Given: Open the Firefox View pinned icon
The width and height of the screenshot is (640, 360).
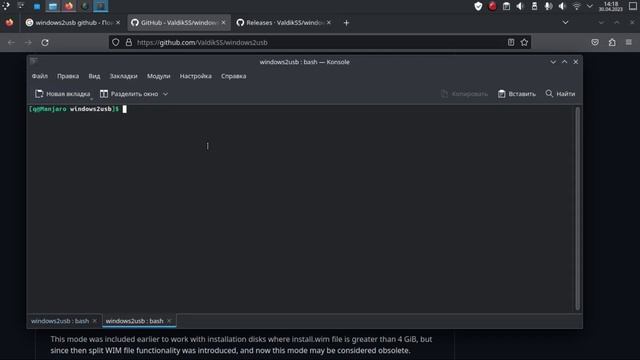Looking at the screenshot, I should 9,23.
